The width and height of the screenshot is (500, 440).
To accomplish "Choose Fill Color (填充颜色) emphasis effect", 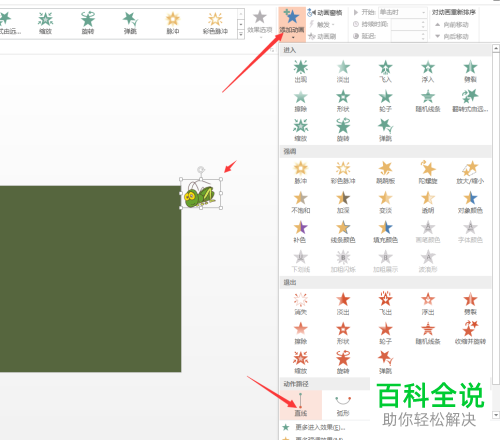I will point(385,232).
